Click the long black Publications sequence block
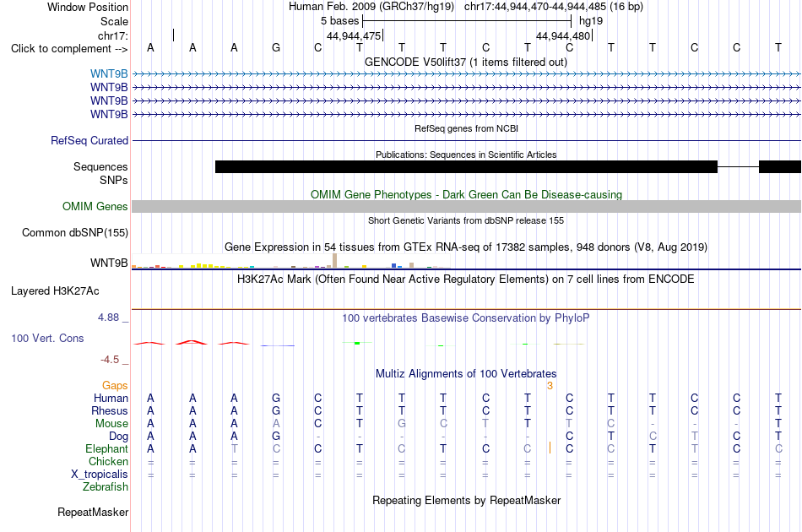The image size is (802, 532). point(466,166)
